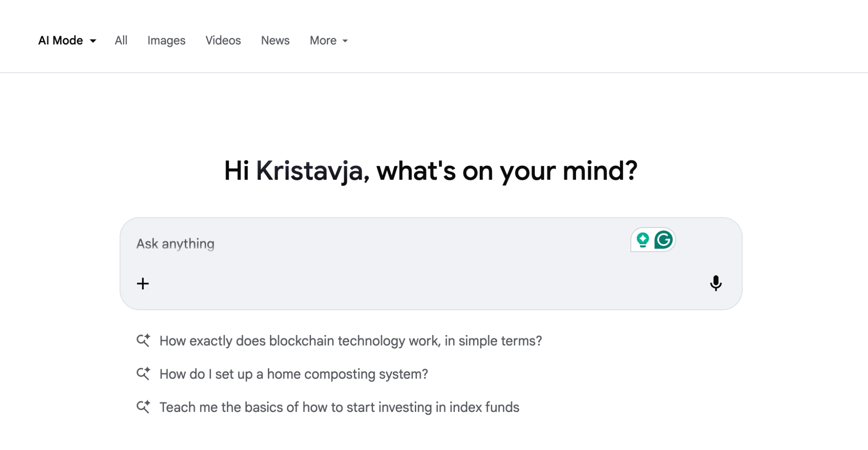
Task: Click search icon beside index funds suggestion
Action: [x=143, y=407]
